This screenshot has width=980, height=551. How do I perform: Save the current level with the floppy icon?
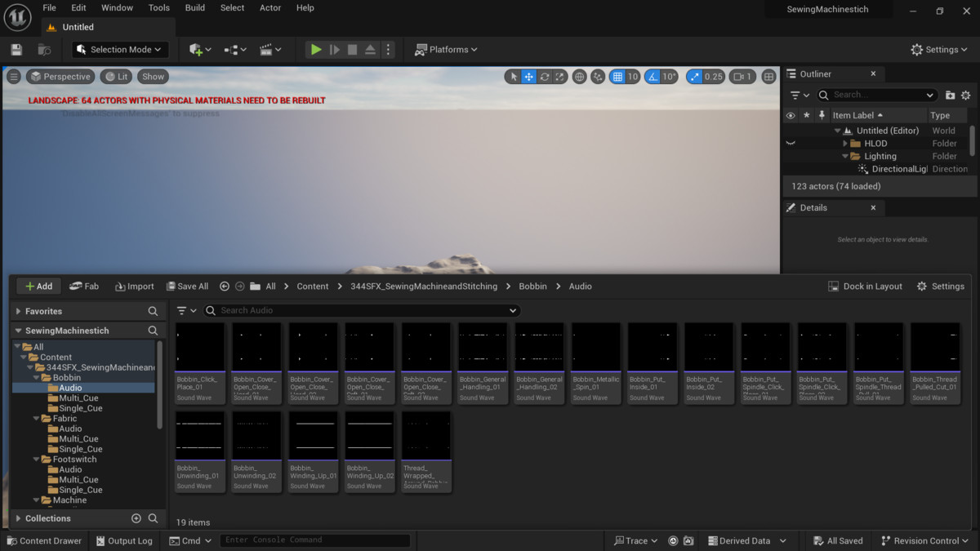(x=16, y=50)
